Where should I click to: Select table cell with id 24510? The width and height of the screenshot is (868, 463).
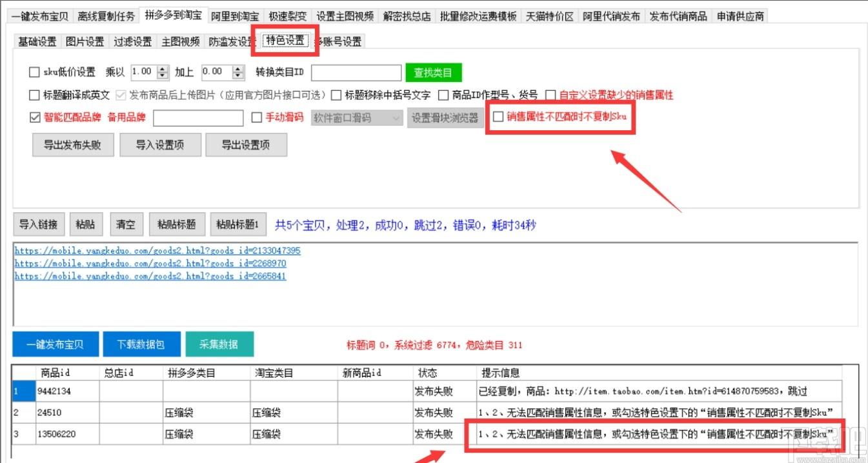click(x=68, y=413)
